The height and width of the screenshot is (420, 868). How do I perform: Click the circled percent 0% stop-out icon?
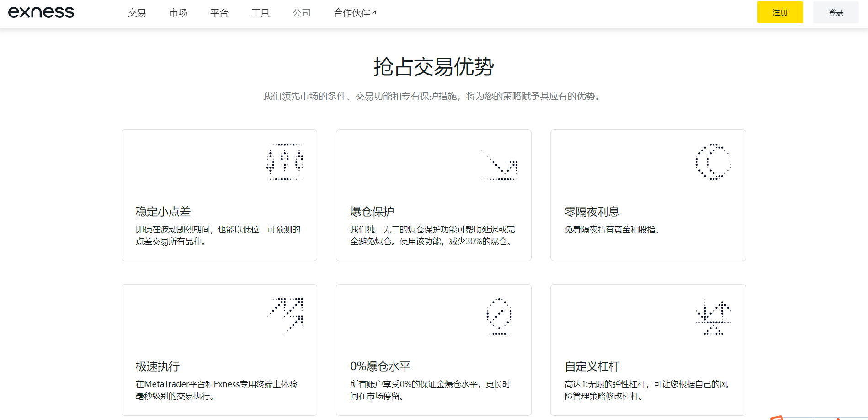499,316
